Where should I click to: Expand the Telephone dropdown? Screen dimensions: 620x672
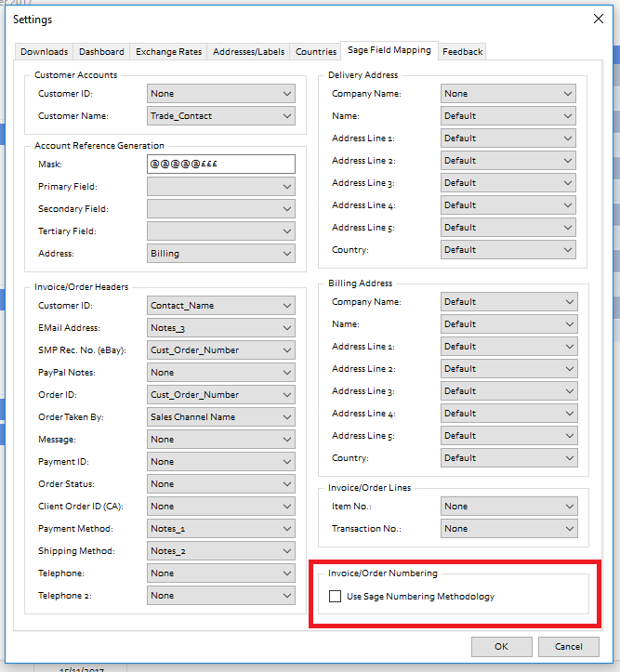pyautogui.click(x=221, y=573)
